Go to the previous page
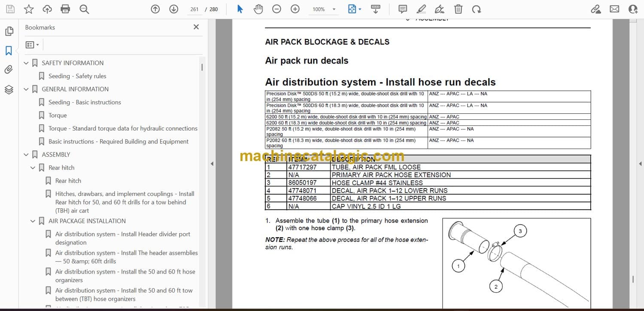This screenshot has height=311, width=644. click(x=155, y=9)
